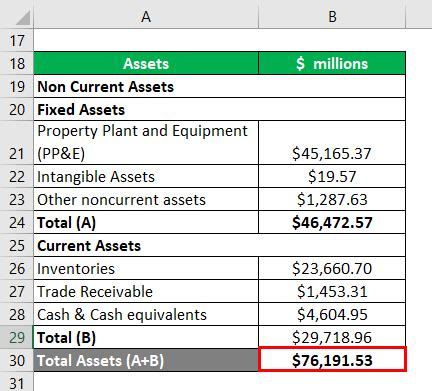The width and height of the screenshot is (432, 391).
Task: Select the value $1,287.63 cell
Action: tap(332, 199)
